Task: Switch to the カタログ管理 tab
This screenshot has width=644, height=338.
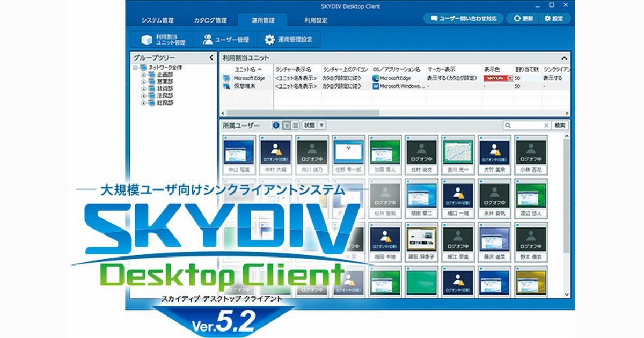Action: pos(210,20)
